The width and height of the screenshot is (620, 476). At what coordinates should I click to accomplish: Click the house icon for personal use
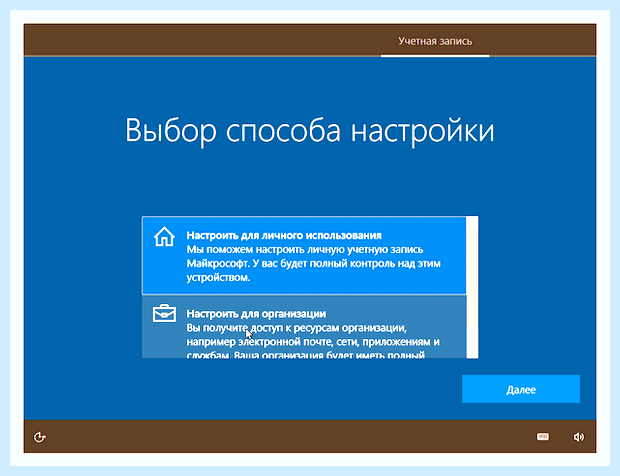pos(164,236)
